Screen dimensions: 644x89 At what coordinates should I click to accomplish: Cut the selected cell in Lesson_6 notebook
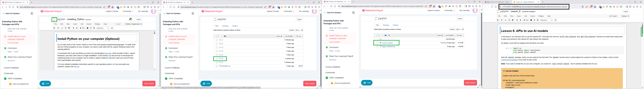tap(506, 20)
